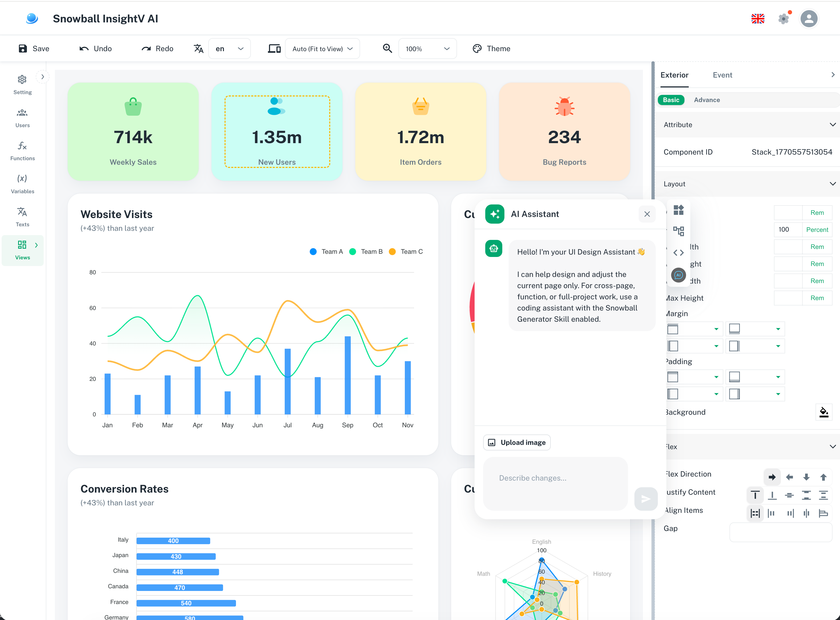The width and height of the screenshot is (840, 620).
Task: Select the component tree structure floating icon
Action: [679, 231]
